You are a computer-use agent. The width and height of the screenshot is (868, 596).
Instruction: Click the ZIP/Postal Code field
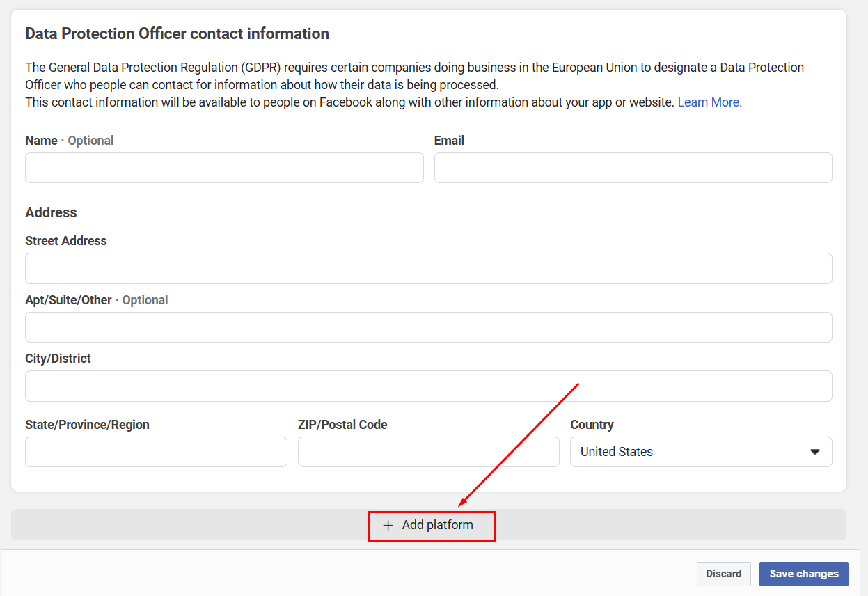click(x=429, y=452)
